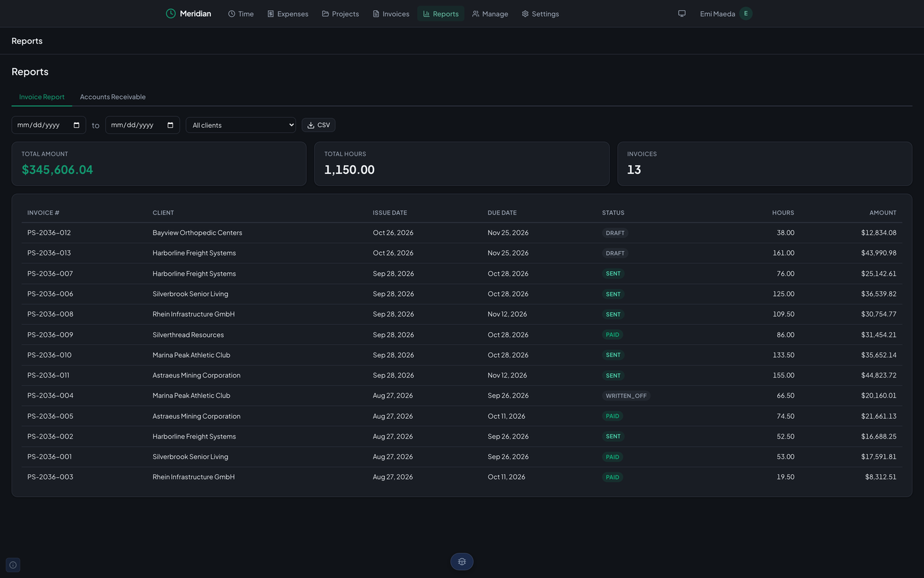Click the end date input field
Viewport: 924px width, 578px height.
tap(142, 125)
